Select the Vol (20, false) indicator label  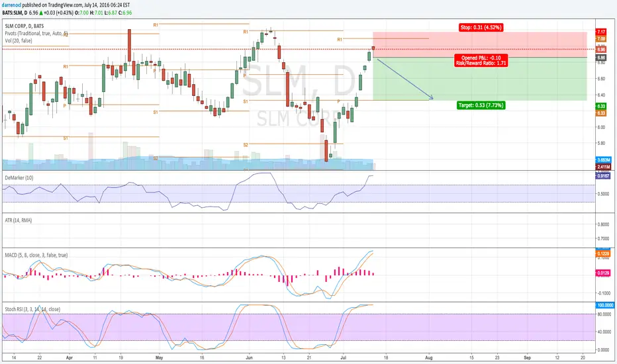[x=19, y=40]
